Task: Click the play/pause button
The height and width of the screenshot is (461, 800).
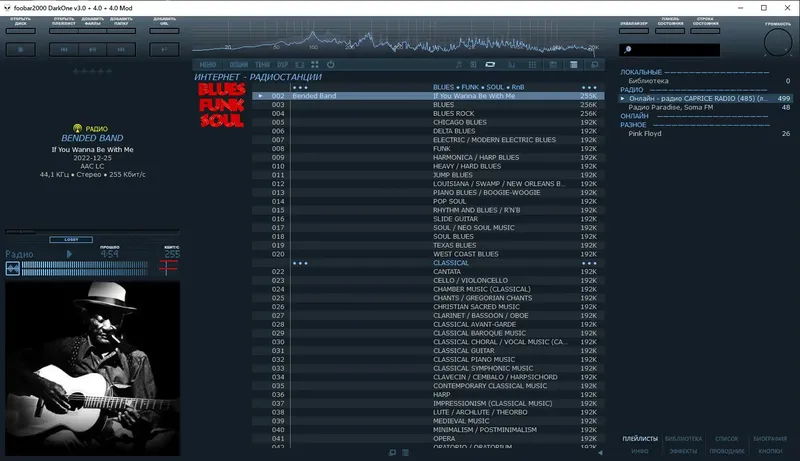Action: [92, 49]
